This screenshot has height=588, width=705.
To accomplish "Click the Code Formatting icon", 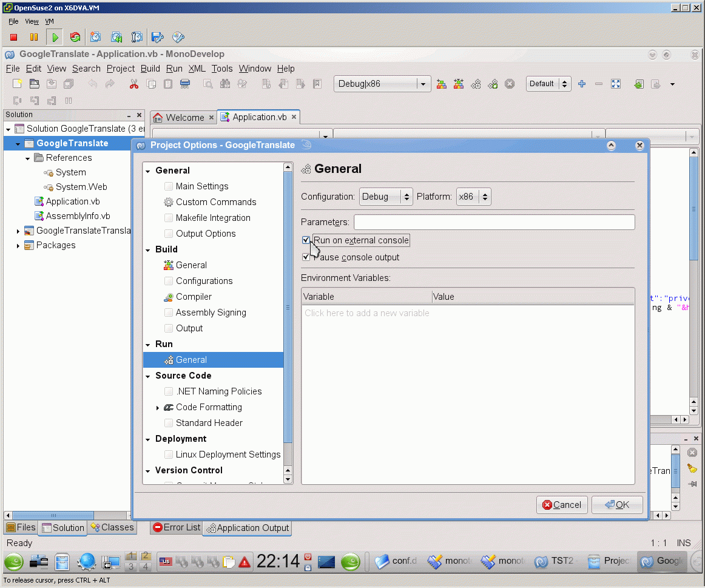I will (x=169, y=407).
